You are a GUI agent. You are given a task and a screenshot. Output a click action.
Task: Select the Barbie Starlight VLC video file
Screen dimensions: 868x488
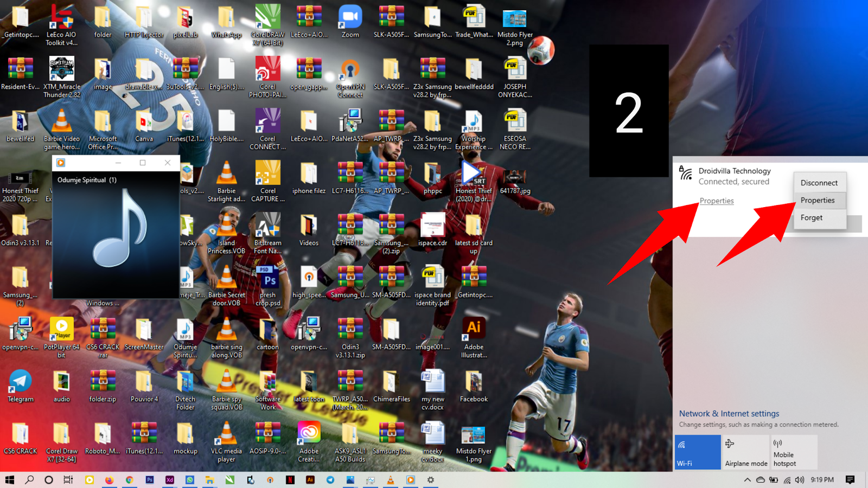226,182
